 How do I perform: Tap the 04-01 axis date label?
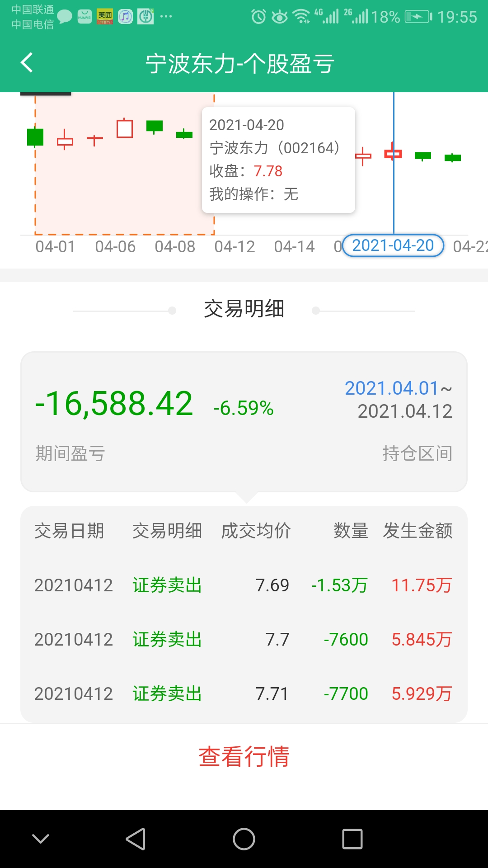coord(55,247)
